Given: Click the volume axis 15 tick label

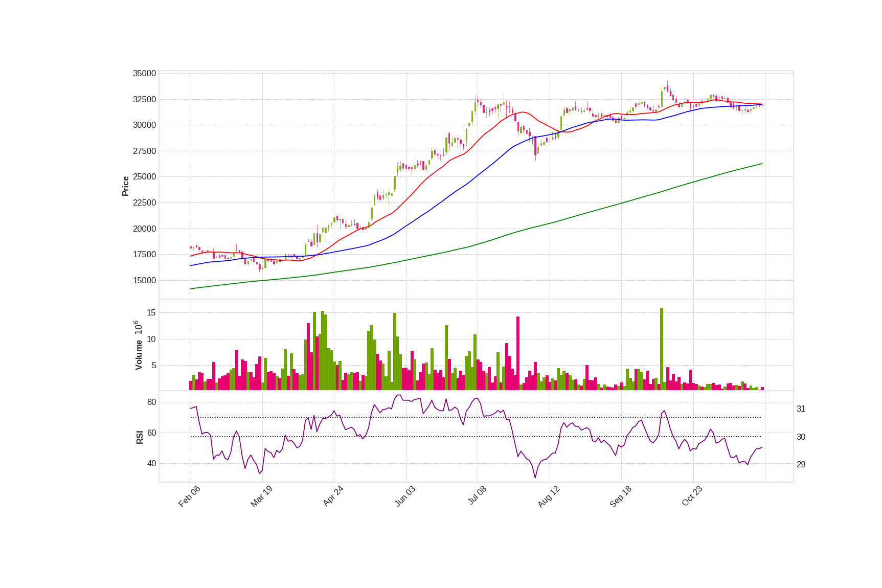Looking at the screenshot, I should coord(151,313).
